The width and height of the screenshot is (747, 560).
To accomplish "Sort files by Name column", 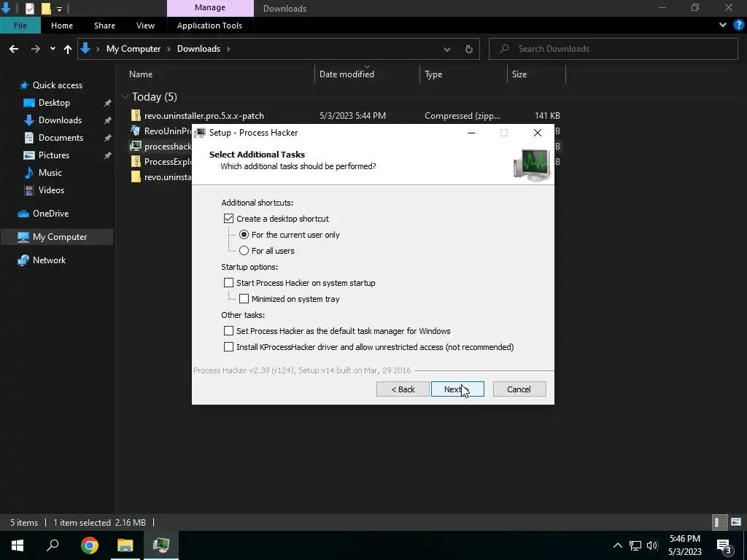I will pyautogui.click(x=141, y=74).
